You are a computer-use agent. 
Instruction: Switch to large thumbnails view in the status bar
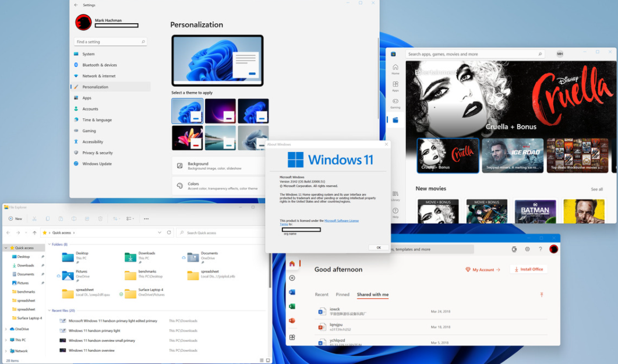pos(269,361)
